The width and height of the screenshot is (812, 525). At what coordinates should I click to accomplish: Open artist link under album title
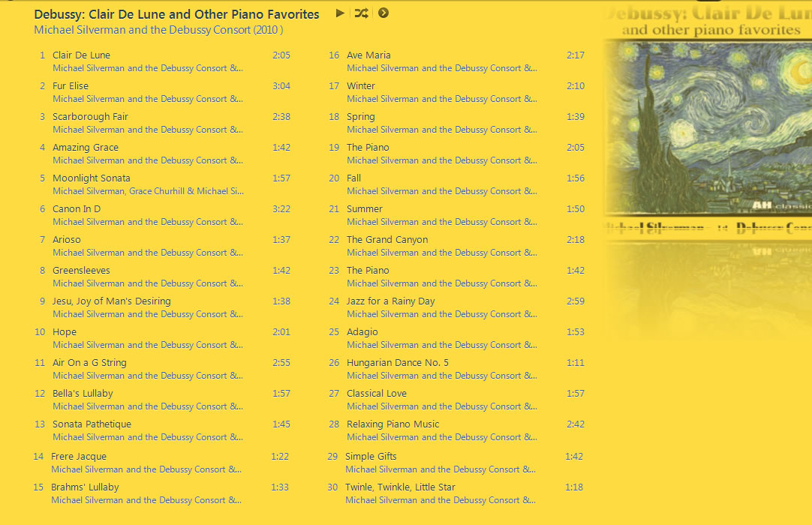(x=158, y=30)
